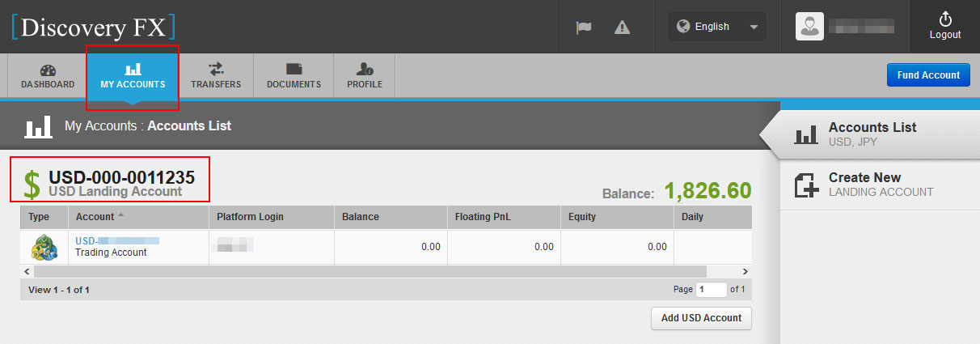The width and height of the screenshot is (980, 344).
Task: Click the Create New document plus icon
Action: point(806,185)
